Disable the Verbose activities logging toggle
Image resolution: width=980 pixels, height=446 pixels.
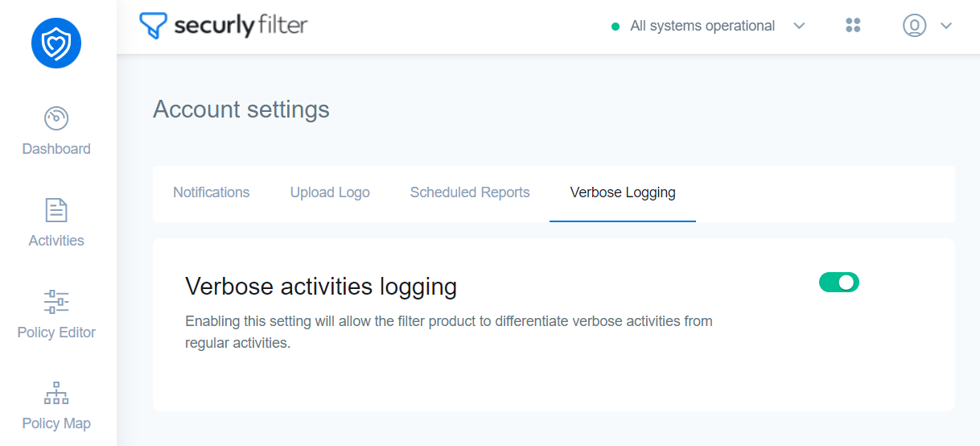(839, 282)
